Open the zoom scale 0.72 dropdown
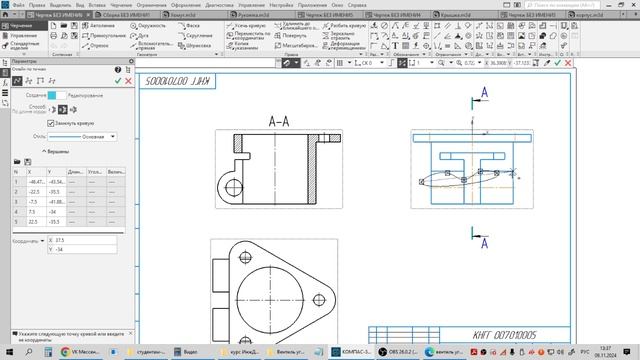 [479, 63]
